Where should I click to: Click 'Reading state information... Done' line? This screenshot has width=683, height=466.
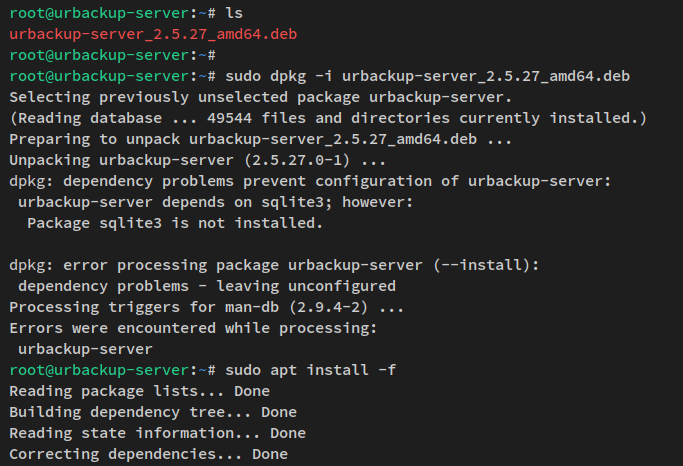pos(157,433)
